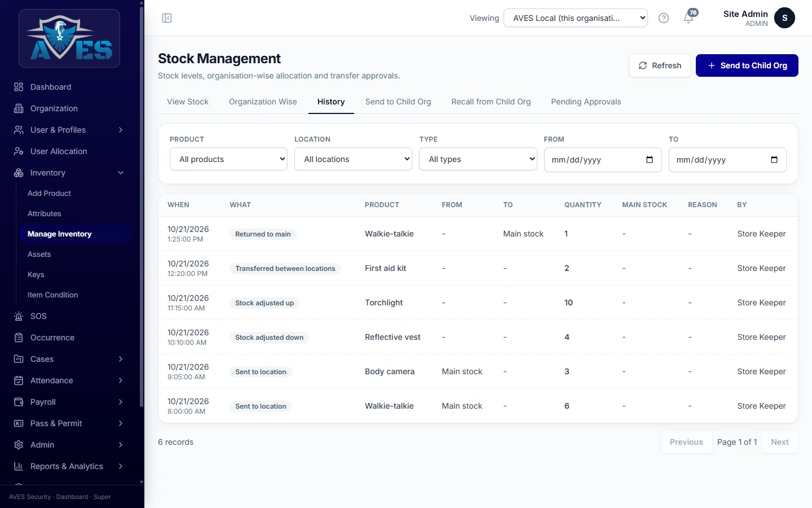Expand the Payroll submenu chevron

[121, 402]
